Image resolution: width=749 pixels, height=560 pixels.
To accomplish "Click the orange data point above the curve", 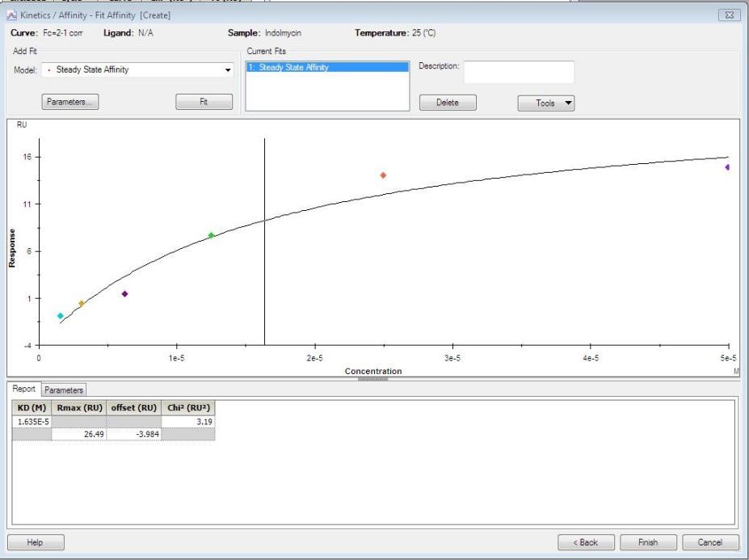I will click(x=383, y=175).
